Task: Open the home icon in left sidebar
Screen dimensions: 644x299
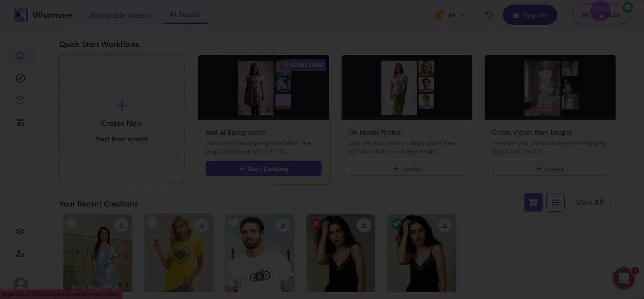Action: 21,56
